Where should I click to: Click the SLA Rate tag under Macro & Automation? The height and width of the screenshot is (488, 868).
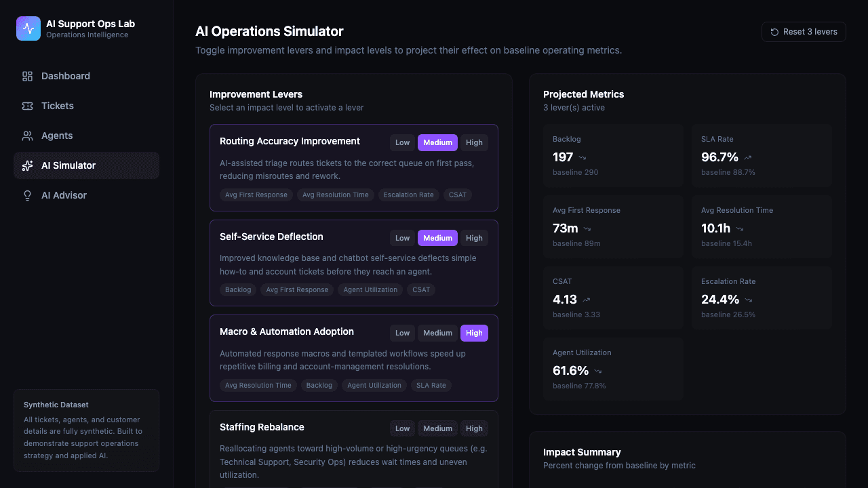pyautogui.click(x=431, y=385)
